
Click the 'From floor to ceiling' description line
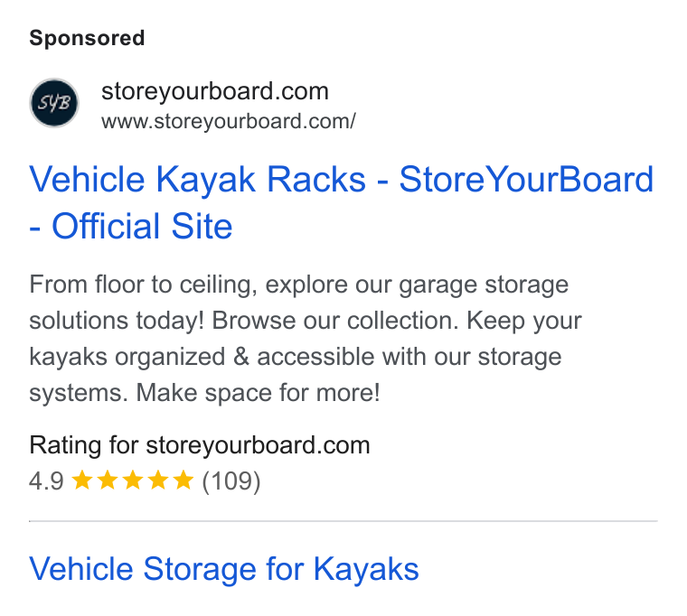(299, 285)
